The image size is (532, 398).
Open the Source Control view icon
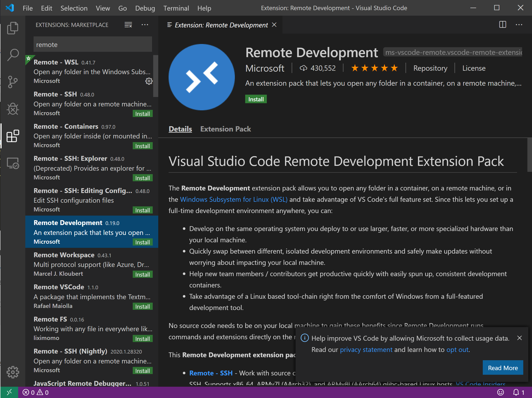pyautogui.click(x=12, y=82)
